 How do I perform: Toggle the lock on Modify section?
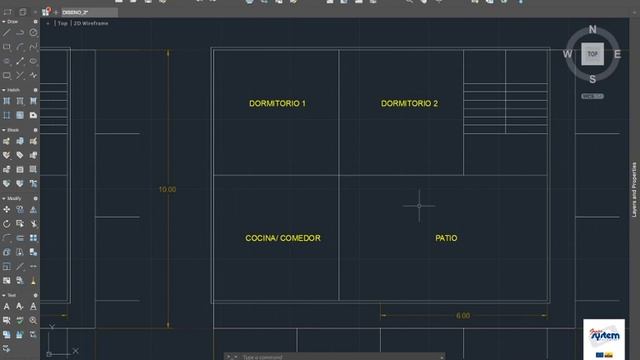click(x=36, y=198)
